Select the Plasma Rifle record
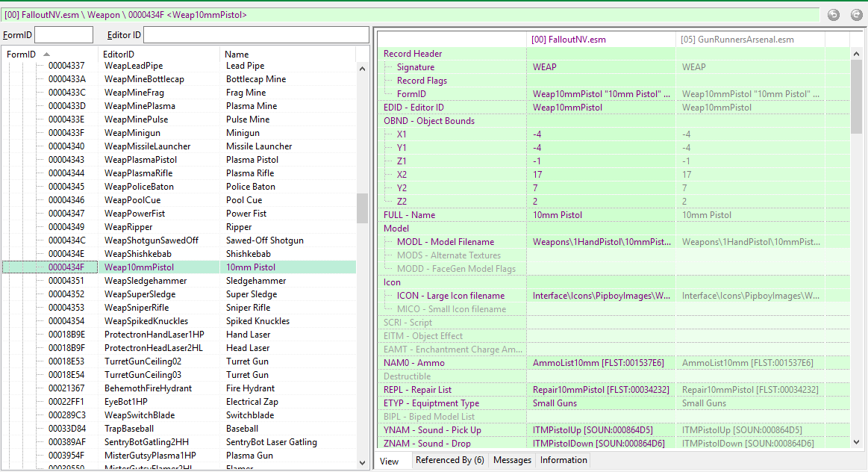Image resolution: width=868 pixels, height=472 pixels. [x=179, y=173]
